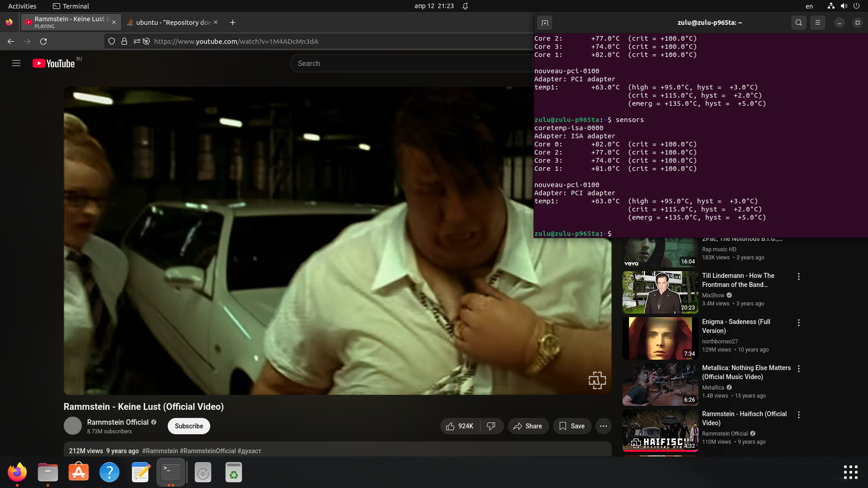Screen dimensions: 868x488
Task: Click the channel watermark on video
Action: (597, 380)
